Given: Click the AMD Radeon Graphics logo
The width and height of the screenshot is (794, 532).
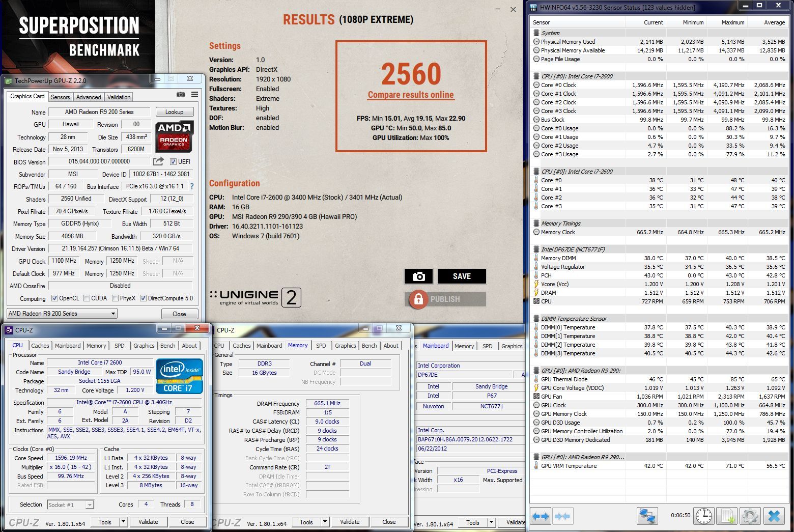Looking at the screenshot, I should 174,136.
